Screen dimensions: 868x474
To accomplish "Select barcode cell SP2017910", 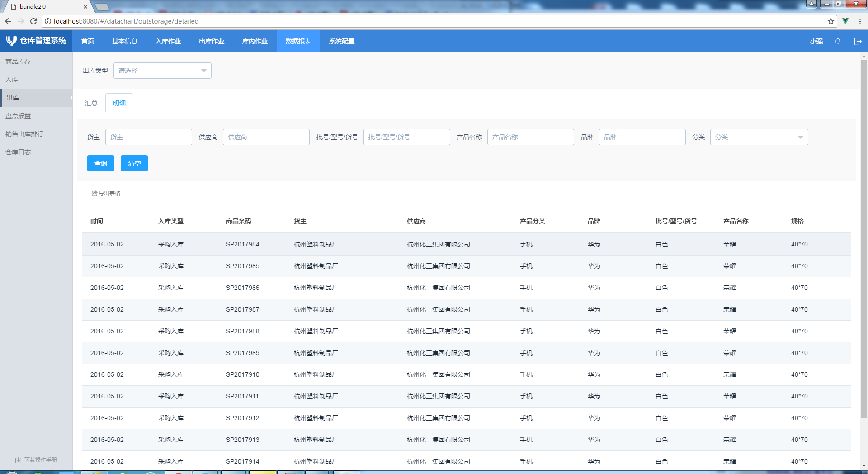I will click(x=243, y=374).
